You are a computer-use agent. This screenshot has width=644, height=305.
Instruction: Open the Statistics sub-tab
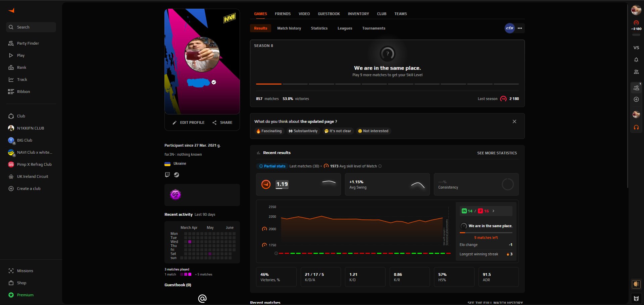click(x=319, y=28)
